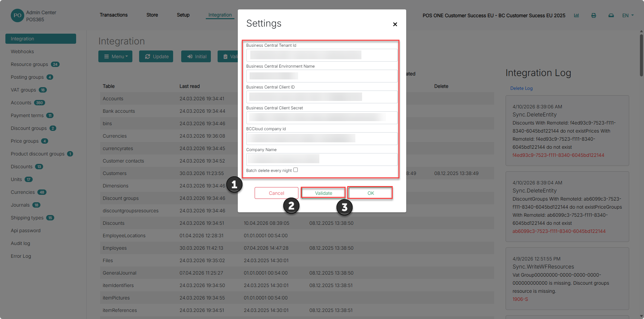Open Transactions menu

tap(114, 15)
